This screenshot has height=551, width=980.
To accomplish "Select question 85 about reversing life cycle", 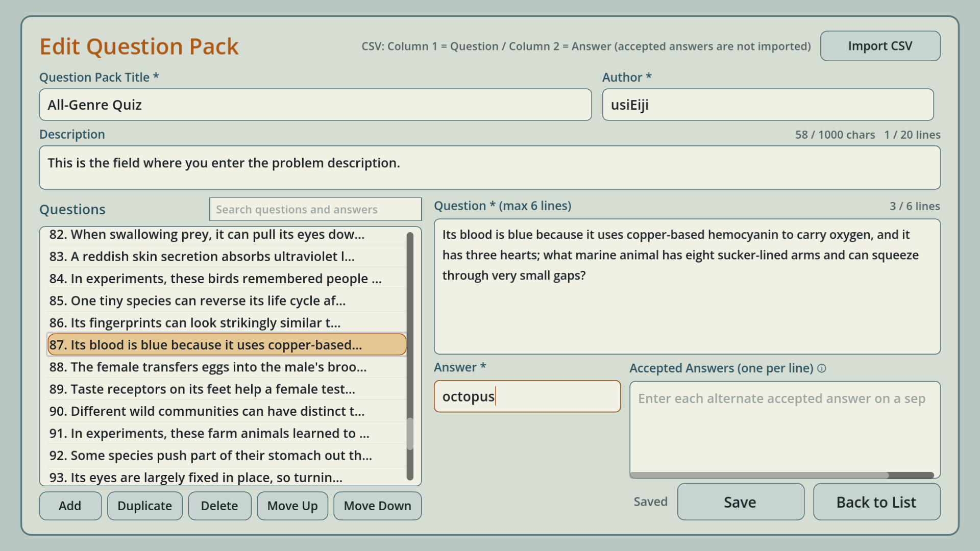I will (x=227, y=301).
